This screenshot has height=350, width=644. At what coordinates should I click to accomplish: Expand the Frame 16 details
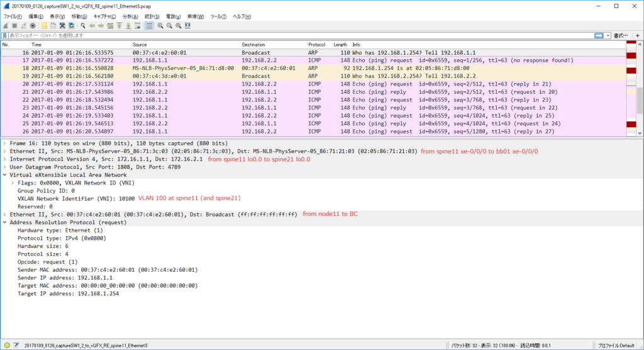click(x=4, y=143)
